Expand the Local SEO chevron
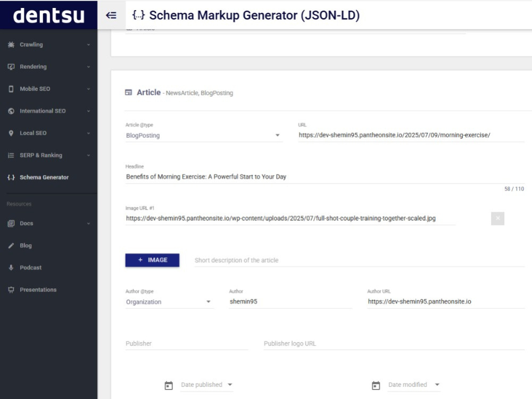This screenshot has height=399, width=532. (88, 133)
